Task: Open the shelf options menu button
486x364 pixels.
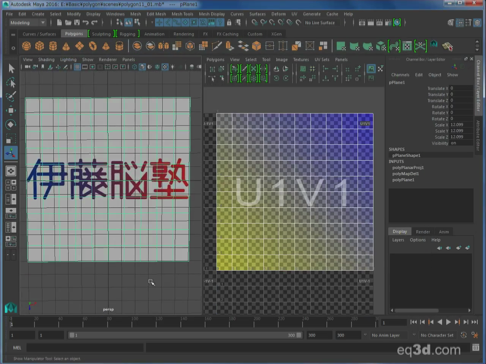Action: click(x=13, y=48)
